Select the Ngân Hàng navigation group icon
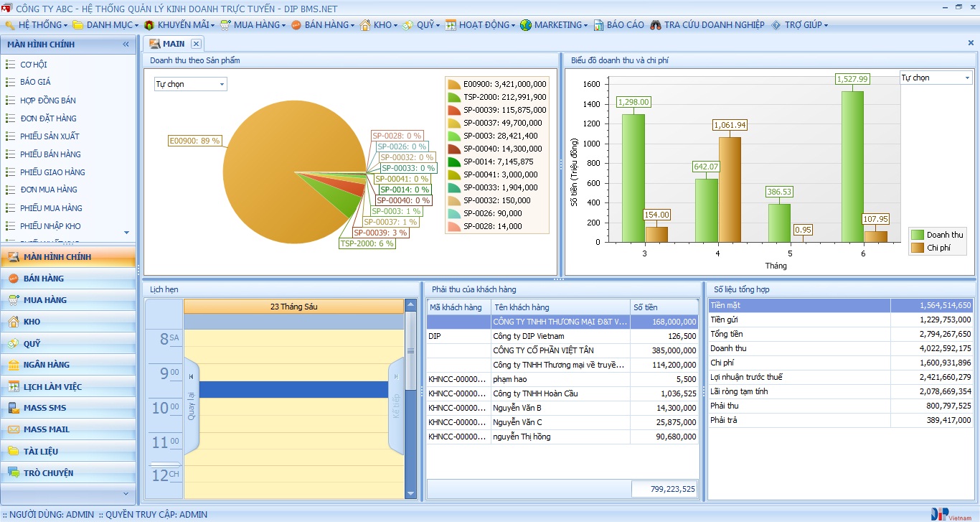Viewport: 980px width, 522px height. (13, 365)
